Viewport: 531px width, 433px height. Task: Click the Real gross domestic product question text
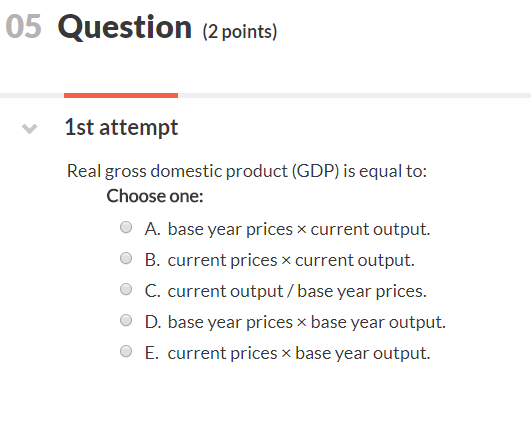(x=247, y=171)
